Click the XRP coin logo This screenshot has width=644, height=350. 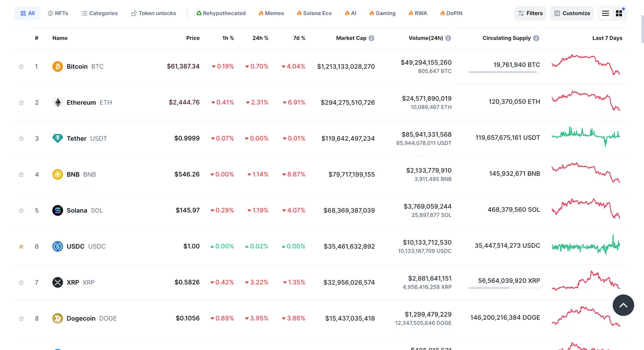pos(58,283)
